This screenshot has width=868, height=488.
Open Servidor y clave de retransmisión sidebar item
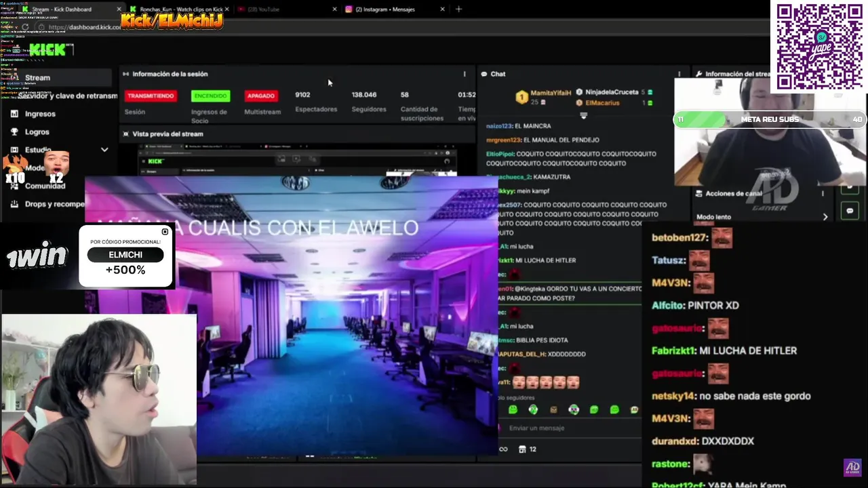pyautogui.click(x=67, y=96)
